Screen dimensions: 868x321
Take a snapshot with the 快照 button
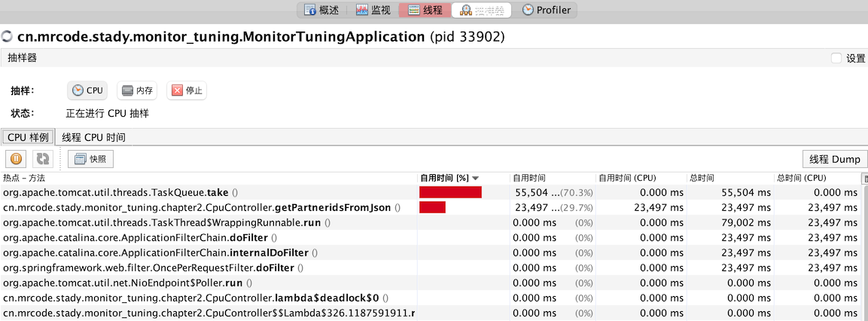click(x=90, y=159)
